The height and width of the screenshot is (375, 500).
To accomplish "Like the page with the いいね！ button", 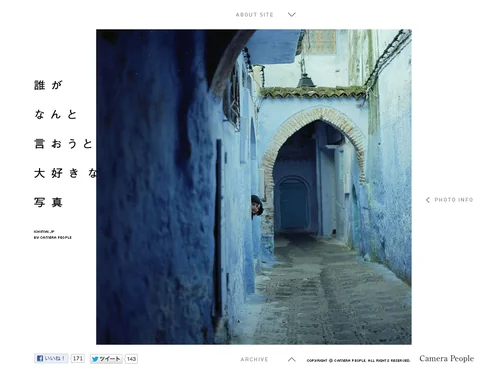I will [x=51, y=358].
